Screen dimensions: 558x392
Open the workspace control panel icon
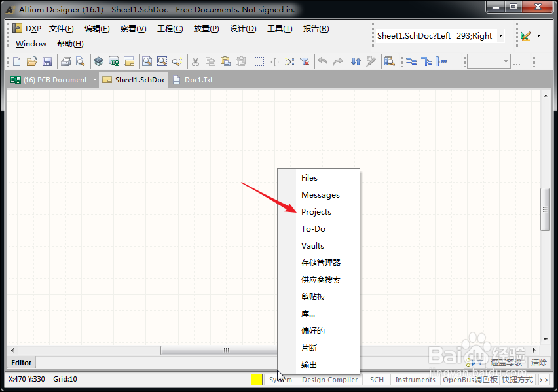click(x=129, y=62)
